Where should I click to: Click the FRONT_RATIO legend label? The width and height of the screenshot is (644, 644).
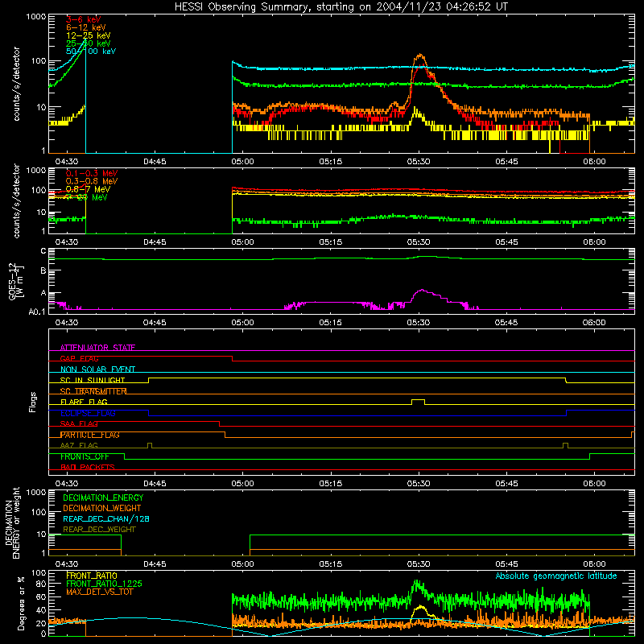coord(92,576)
